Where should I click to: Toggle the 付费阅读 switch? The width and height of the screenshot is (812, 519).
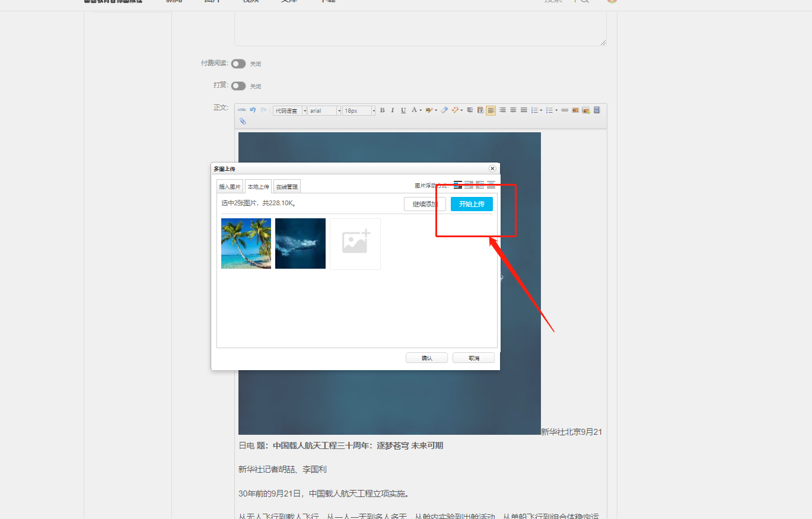[x=238, y=63]
